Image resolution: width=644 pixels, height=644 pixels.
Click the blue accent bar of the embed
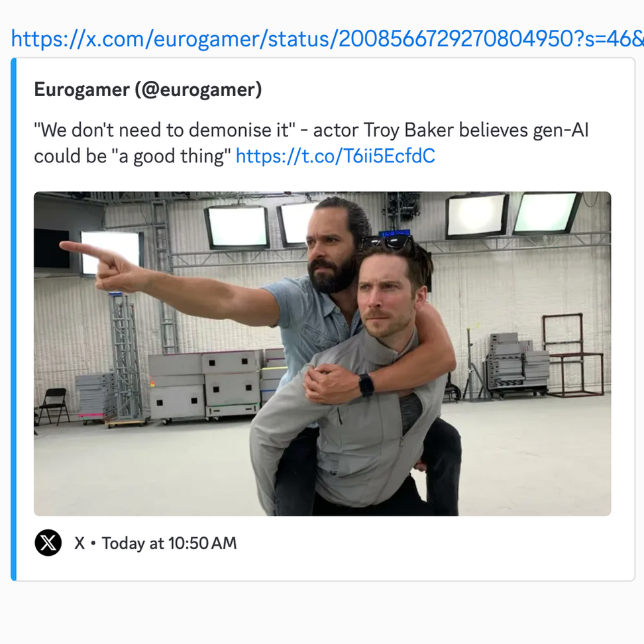pyautogui.click(x=13, y=319)
